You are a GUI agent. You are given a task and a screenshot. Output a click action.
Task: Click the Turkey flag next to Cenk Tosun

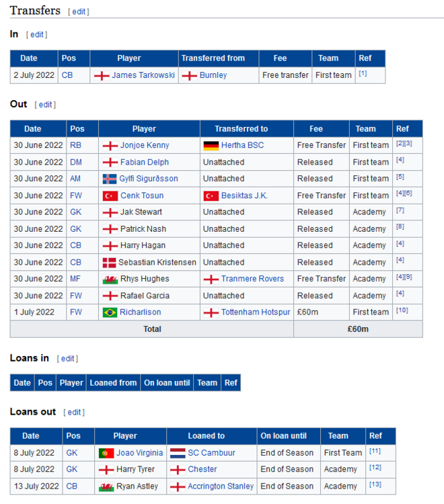click(x=109, y=196)
